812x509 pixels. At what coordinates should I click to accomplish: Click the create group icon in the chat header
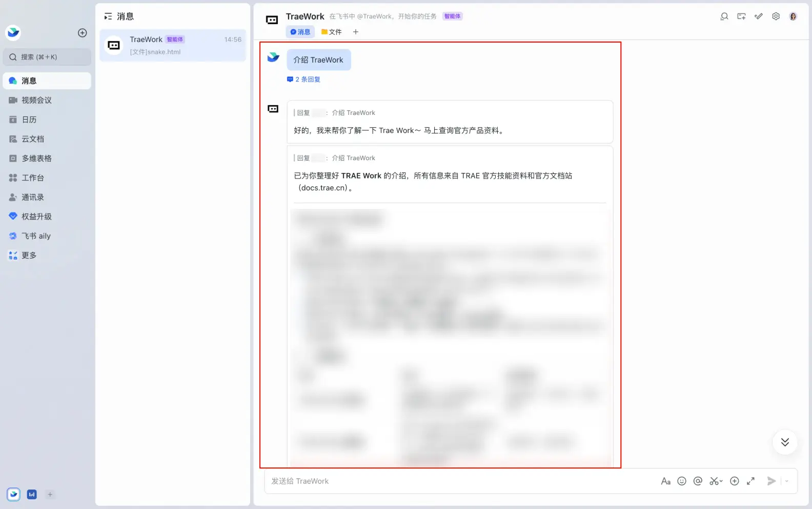[741, 16]
